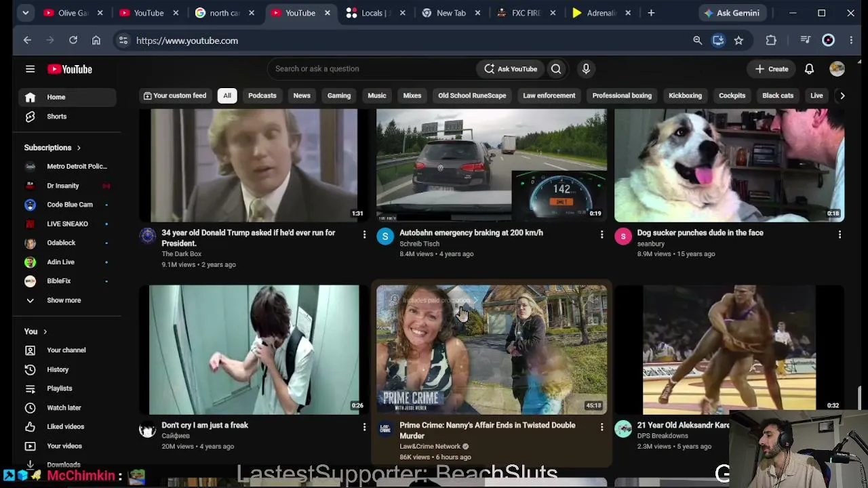
Task: Select the Podcasts filter chip
Action: point(262,96)
